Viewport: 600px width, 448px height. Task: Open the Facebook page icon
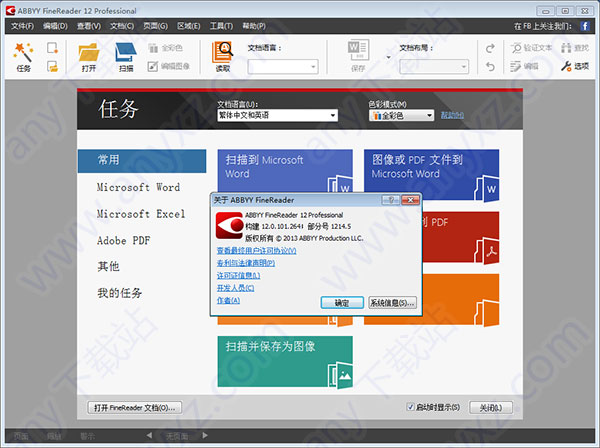tap(584, 26)
